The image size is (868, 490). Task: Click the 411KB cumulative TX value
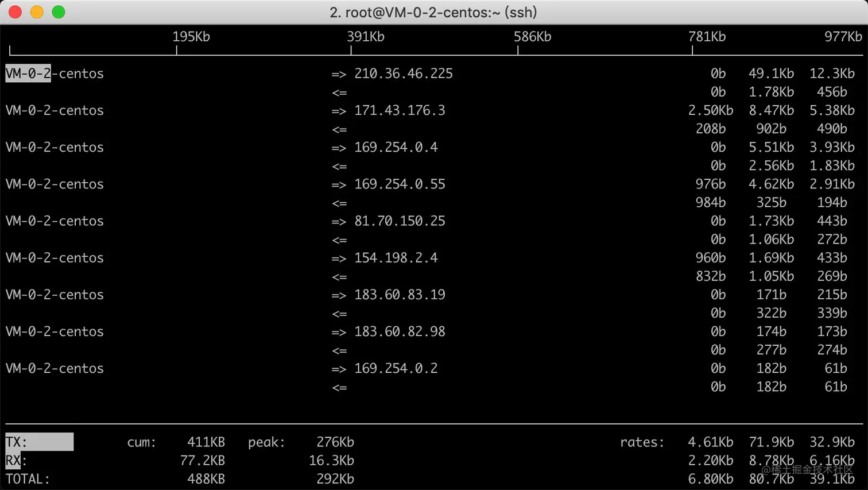[x=206, y=442]
